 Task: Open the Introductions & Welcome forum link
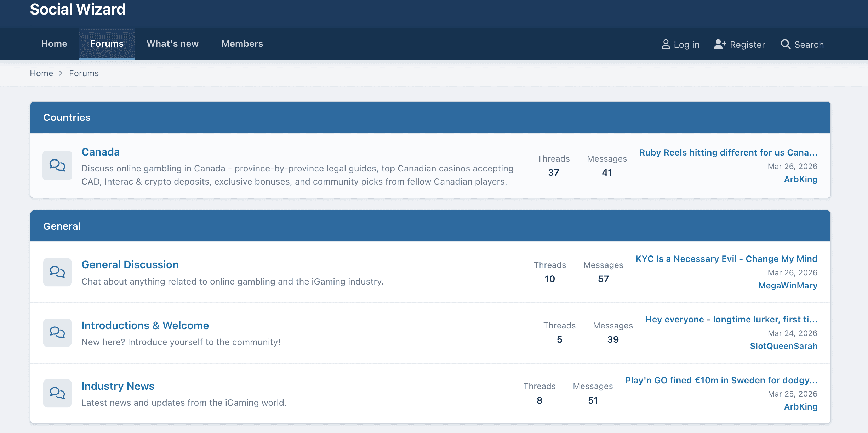pyautogui.click(x=145, y=326)
